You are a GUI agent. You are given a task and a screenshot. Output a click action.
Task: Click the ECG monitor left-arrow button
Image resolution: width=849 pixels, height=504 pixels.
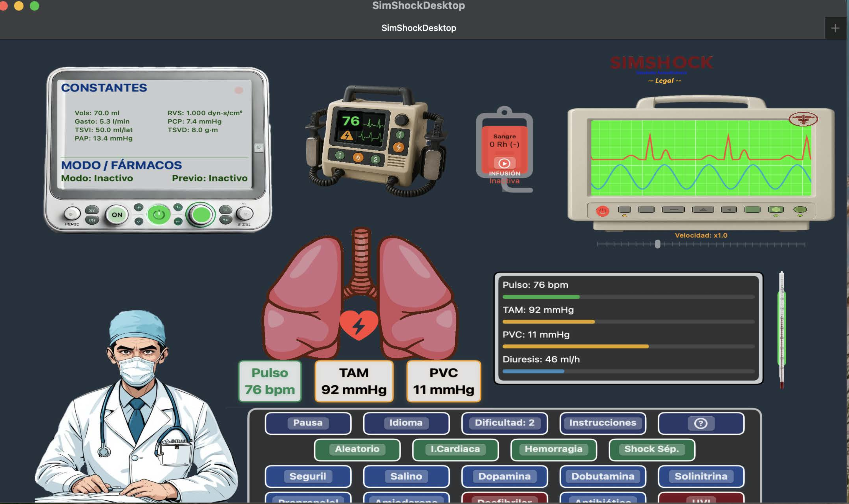[728, 210]
